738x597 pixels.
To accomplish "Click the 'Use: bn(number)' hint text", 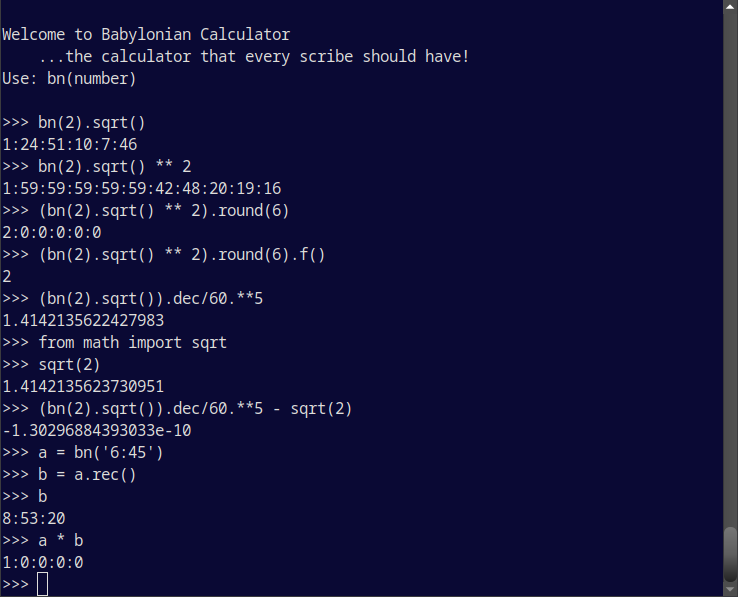I will click(x=69, y=79).
